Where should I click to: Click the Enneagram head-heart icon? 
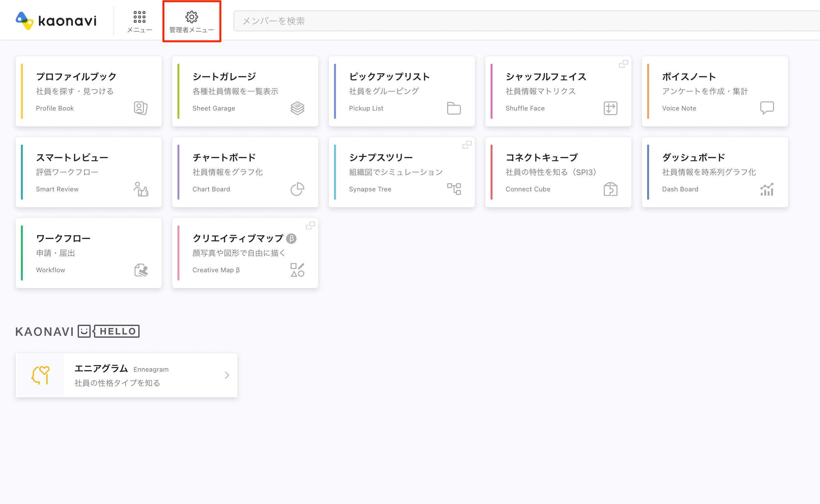[40, 375]
